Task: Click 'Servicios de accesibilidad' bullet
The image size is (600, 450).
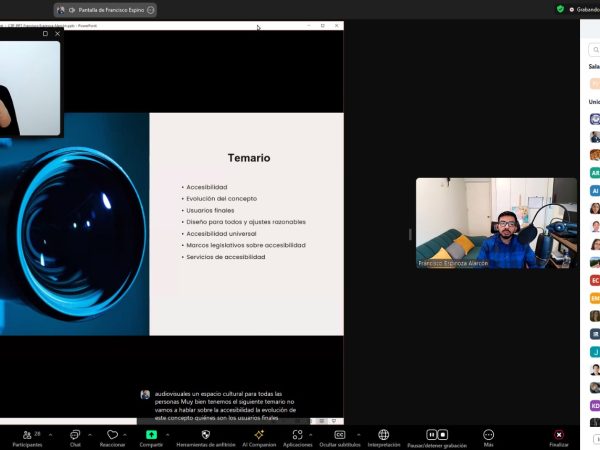Action: click(x=226, y=257)
